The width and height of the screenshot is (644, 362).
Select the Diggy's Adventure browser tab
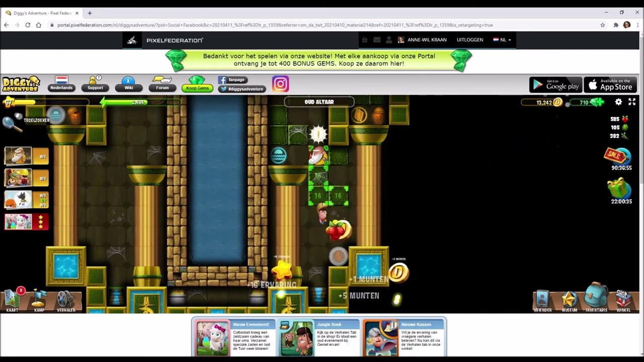[41, 13]
